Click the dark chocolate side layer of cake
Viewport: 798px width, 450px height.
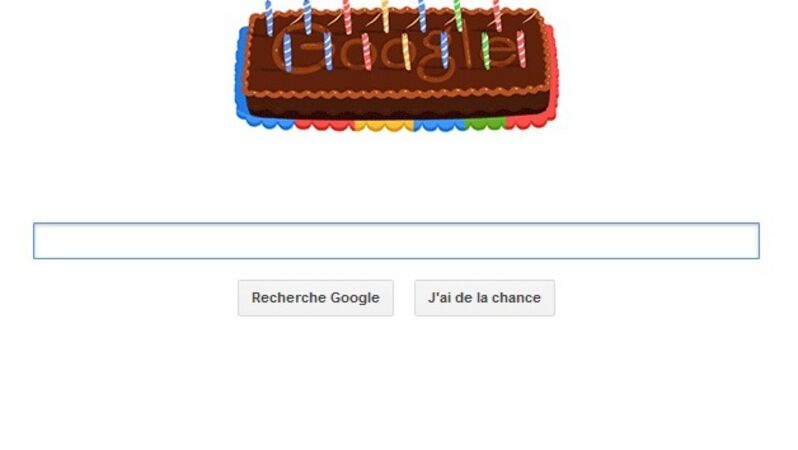(400, 107)
